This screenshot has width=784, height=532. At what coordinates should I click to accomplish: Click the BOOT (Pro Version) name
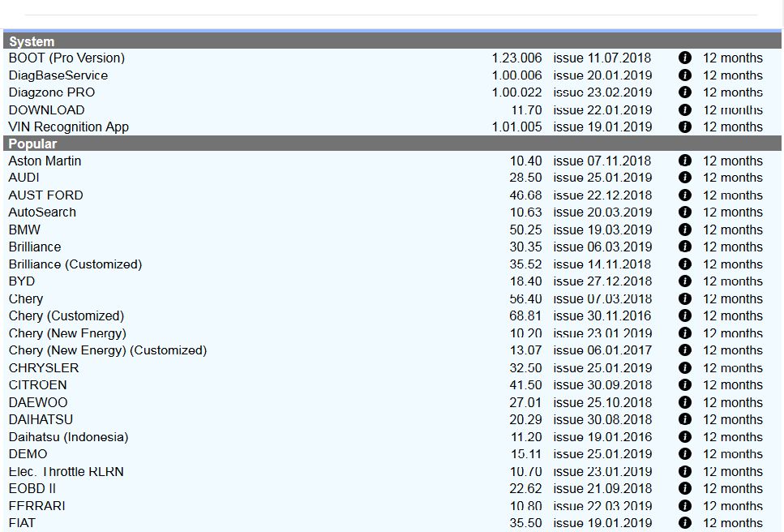click(x=66, y=58)
